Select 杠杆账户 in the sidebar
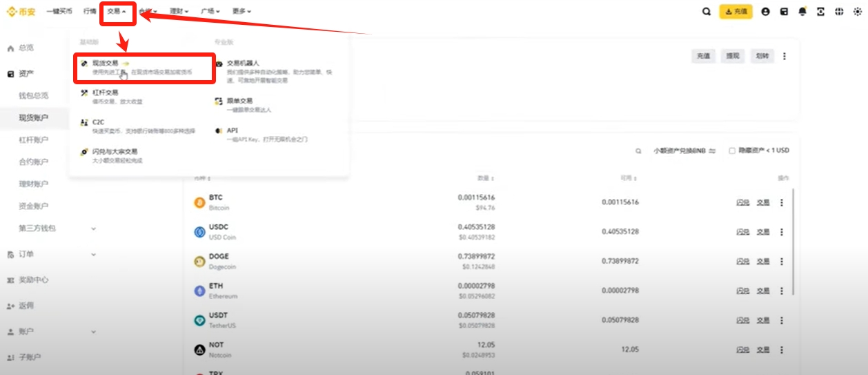The height and width of the screenshot is (375, 868). pos(34,140)
